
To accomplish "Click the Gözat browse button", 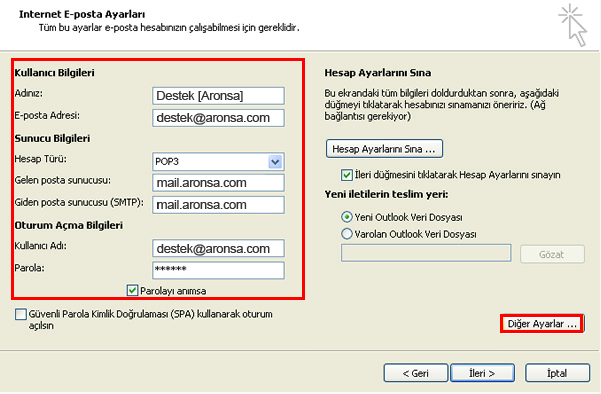I will 552,254.
